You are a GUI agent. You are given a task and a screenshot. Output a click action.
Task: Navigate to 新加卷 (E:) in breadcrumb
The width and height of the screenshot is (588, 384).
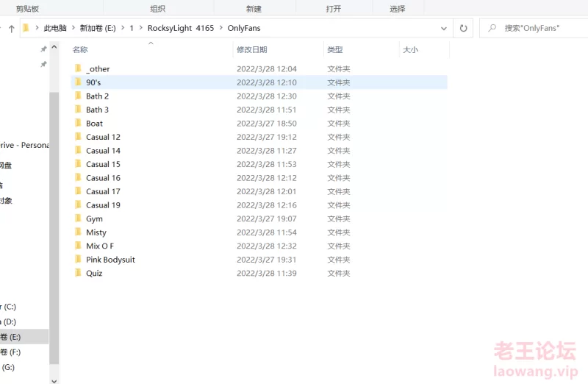point(98,28)
